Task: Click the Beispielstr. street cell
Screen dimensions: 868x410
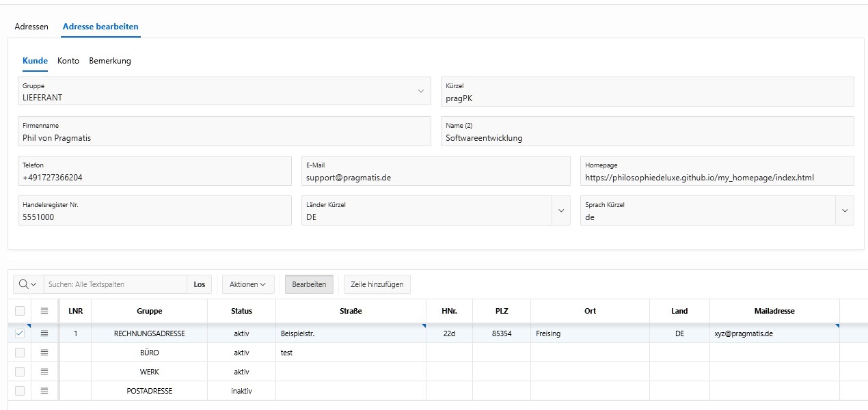Action: (351, 333)
